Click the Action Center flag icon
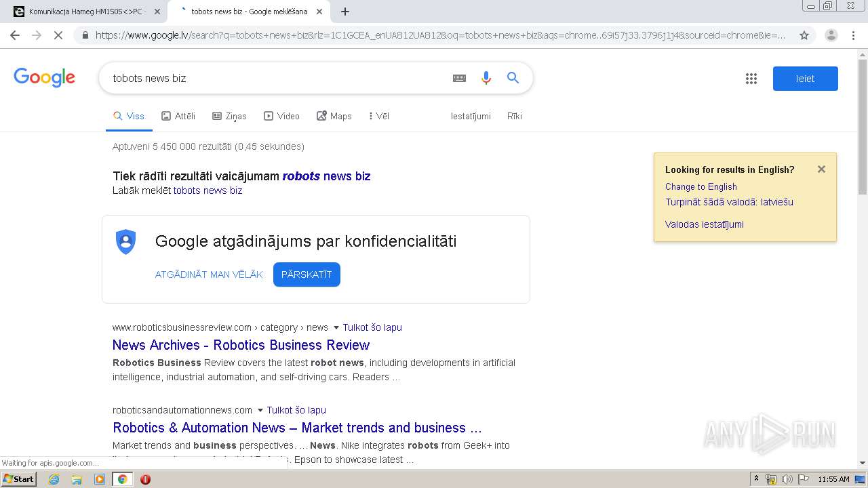This screenshot has width=868, height=488. (x=803, y=479)
